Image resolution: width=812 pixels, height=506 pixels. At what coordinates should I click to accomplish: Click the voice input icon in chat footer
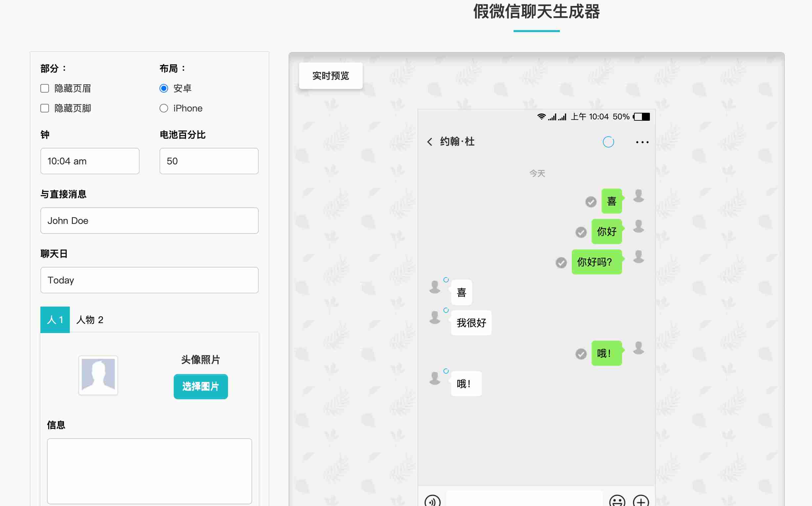[432, 501]
